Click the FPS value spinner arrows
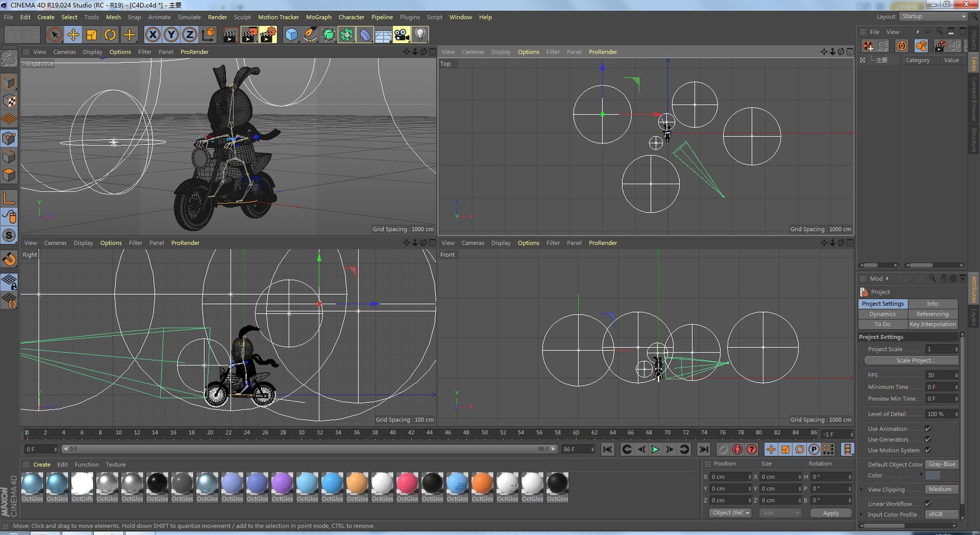 pyautogui.click(x=956, y=375)
